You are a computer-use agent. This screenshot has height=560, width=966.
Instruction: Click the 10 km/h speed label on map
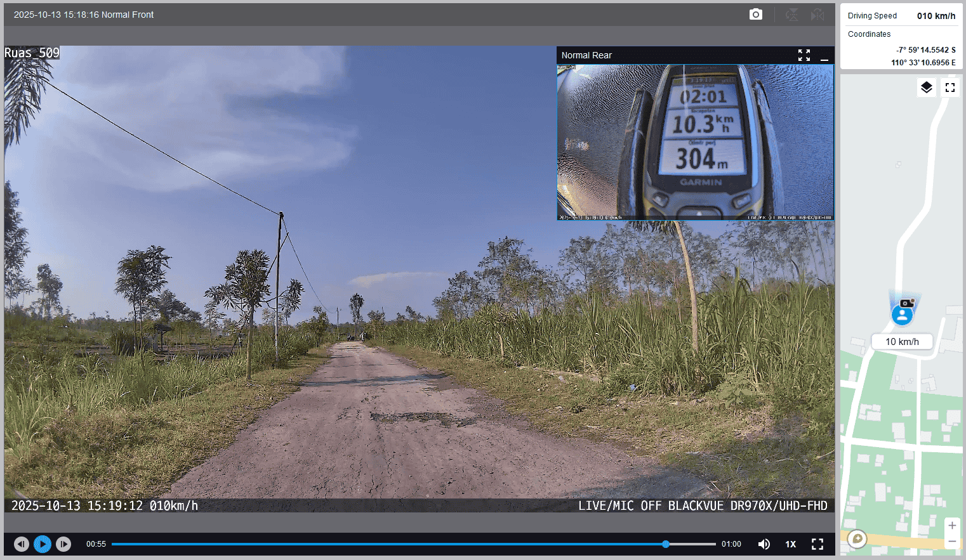coord(902,342)
